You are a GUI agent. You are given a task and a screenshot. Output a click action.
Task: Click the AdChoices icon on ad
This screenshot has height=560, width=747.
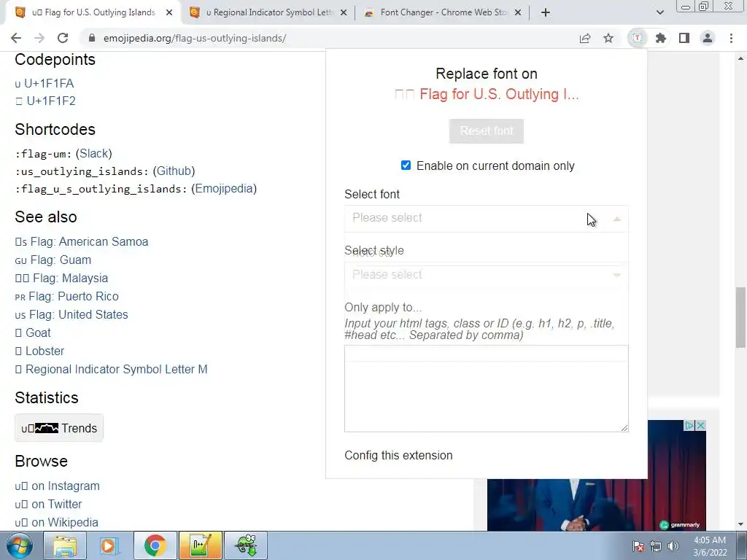coord(689,425)
